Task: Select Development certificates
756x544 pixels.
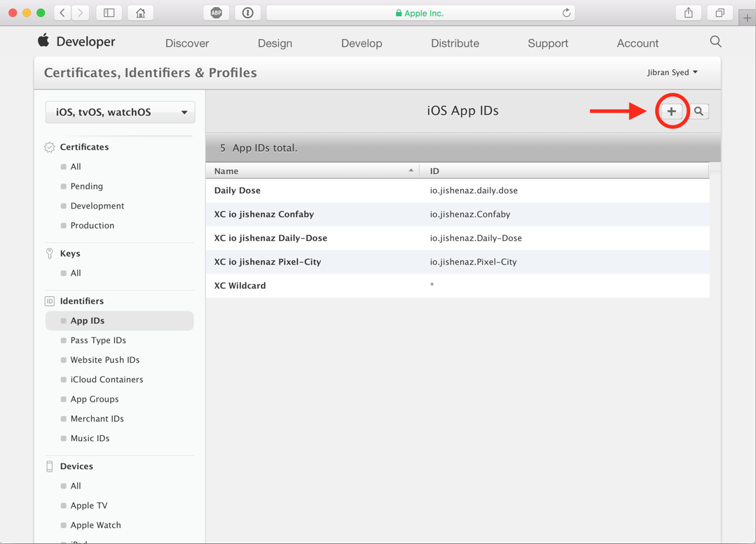Action: 97,206
